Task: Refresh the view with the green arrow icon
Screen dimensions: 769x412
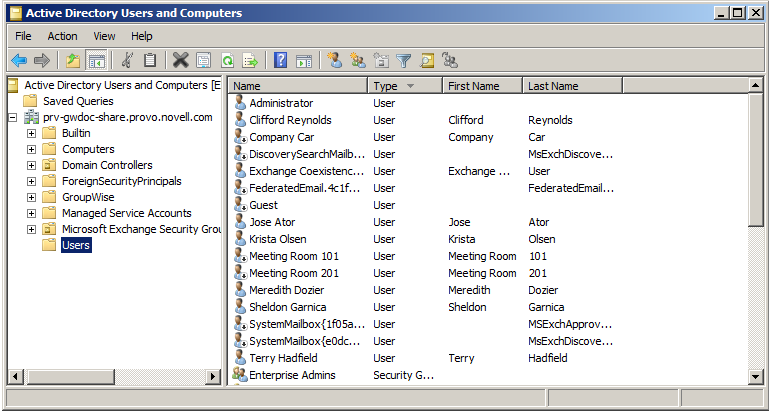Action: tap(227, 61)
